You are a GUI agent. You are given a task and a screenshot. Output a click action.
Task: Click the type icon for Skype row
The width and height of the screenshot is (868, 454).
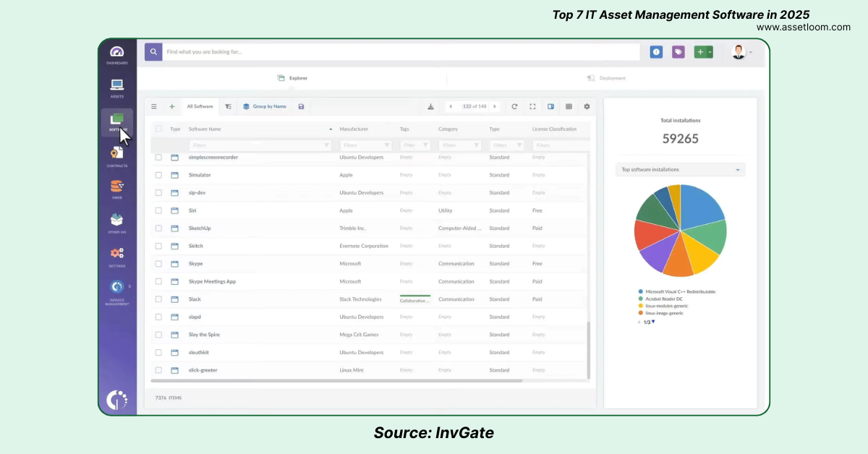[174, 264]
